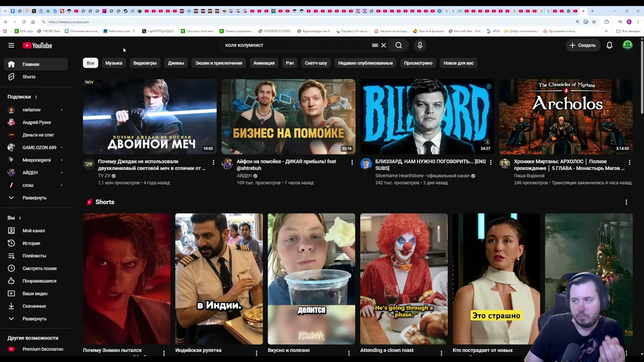Viewport: 644px width, 362px height.
Task: Open a new browser tab
Action: (x=592, y=11)
